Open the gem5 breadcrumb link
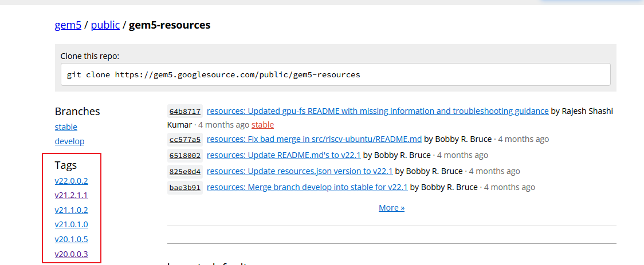This screenshot has height=265, width=644. tap(68, 25)
